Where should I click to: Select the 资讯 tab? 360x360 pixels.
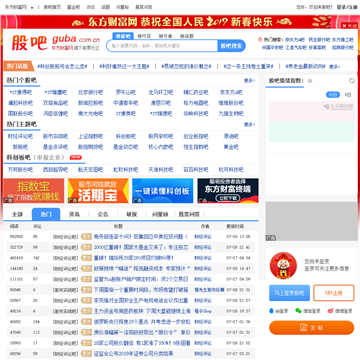pyautogui.click(x=74, y=214)
